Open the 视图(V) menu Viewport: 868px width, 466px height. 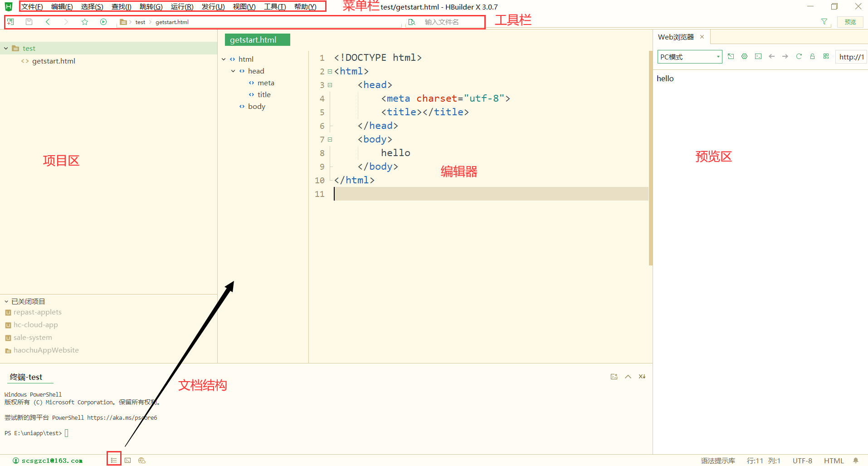pos(244,7)
